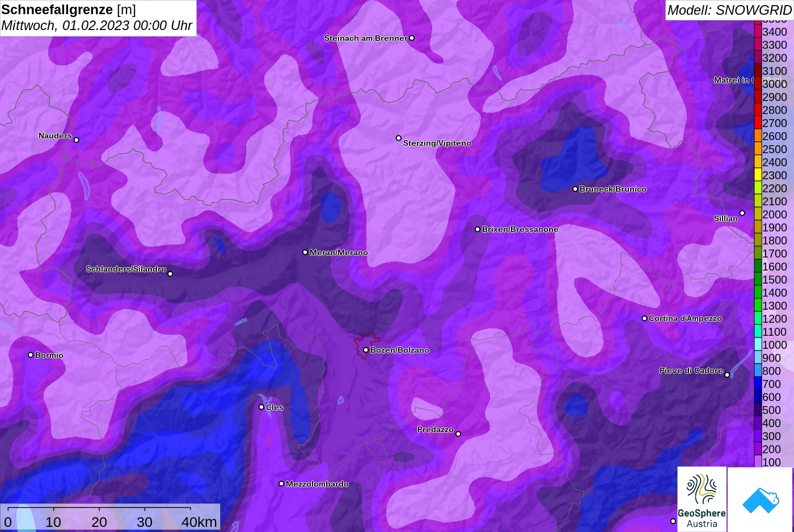
Task: Click the 'Bormio' label text
Action: click(x=49, y=355)
